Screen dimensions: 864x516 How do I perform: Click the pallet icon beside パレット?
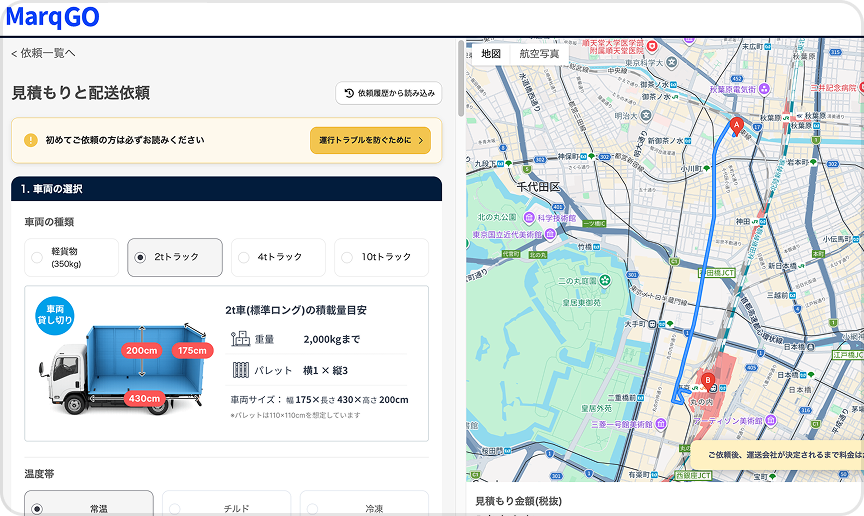241,370
